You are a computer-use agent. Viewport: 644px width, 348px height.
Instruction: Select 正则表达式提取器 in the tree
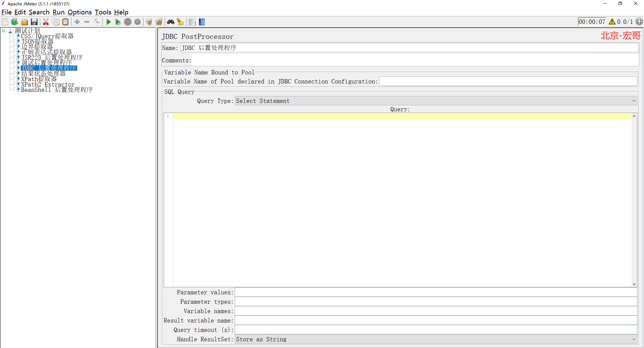tap(47, 52)
